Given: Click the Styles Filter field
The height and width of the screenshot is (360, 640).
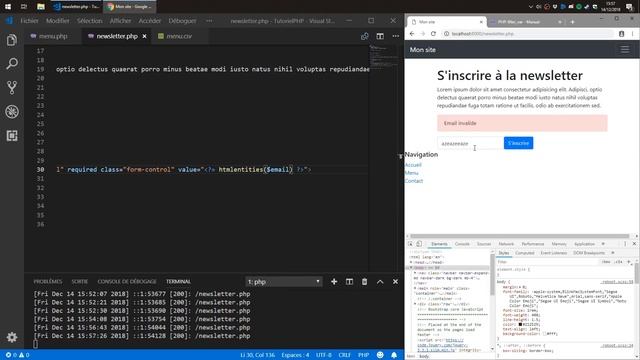Looking at the screenshot, I should click(x=549, y=262).
